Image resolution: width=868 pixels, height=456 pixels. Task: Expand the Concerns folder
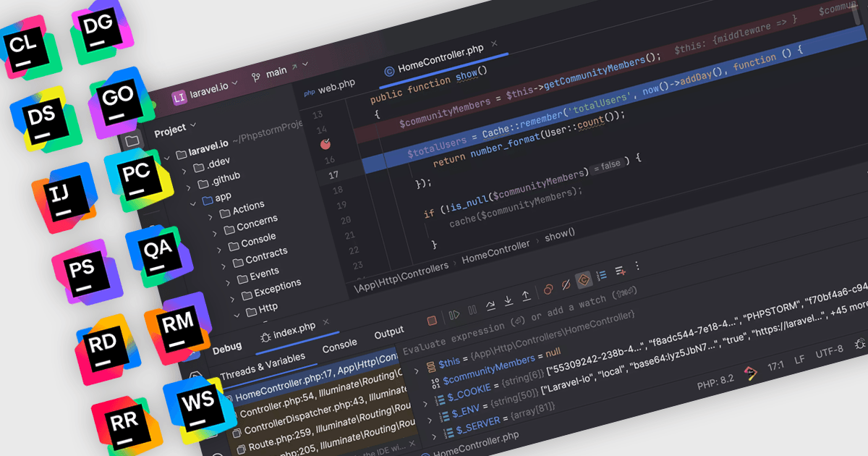[x=214, y=232]
